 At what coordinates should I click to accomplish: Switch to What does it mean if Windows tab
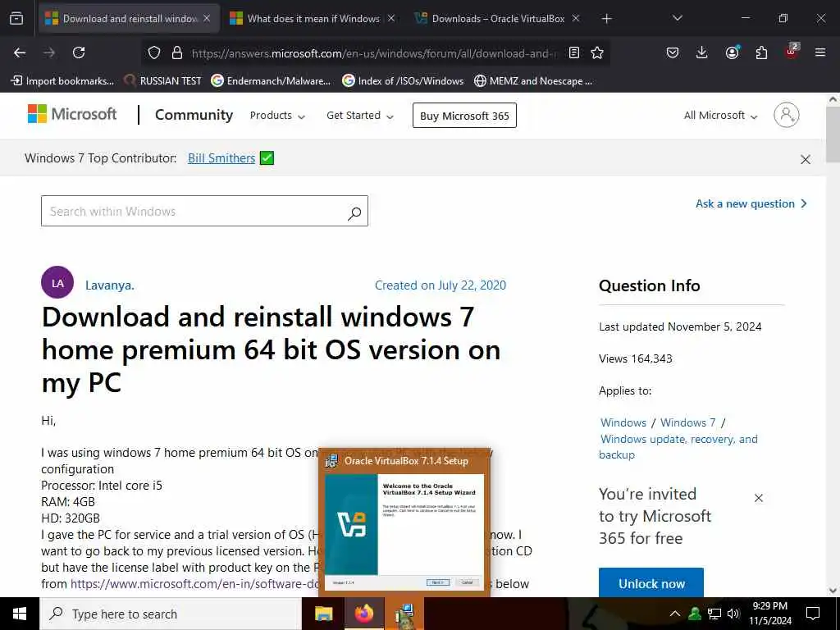coord(313,19)
